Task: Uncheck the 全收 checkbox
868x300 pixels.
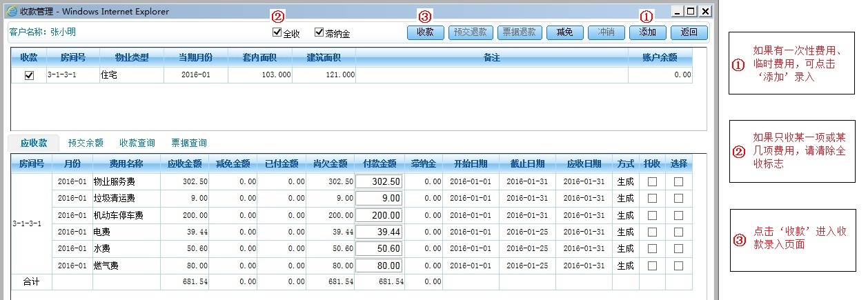Action: (277, 32)
